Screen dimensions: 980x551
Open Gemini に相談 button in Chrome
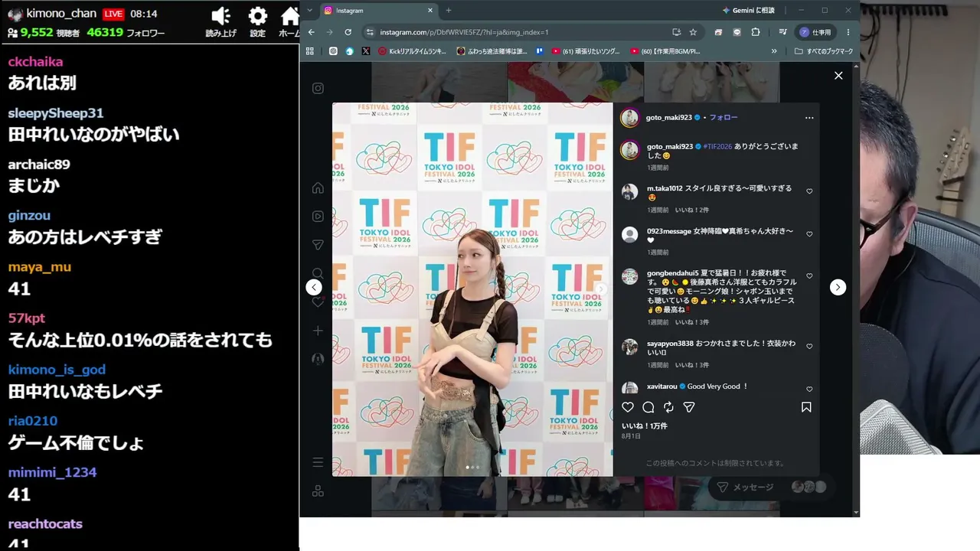748,10
